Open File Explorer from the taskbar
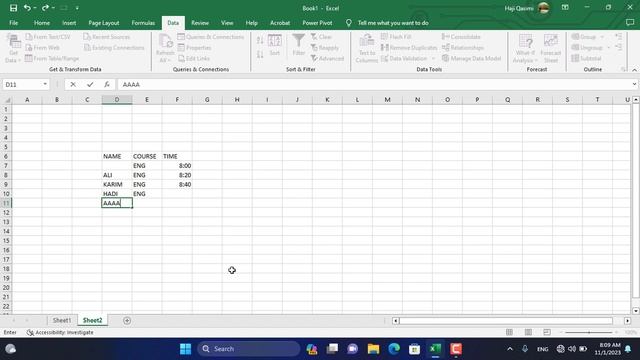 [x=373, y=349]
